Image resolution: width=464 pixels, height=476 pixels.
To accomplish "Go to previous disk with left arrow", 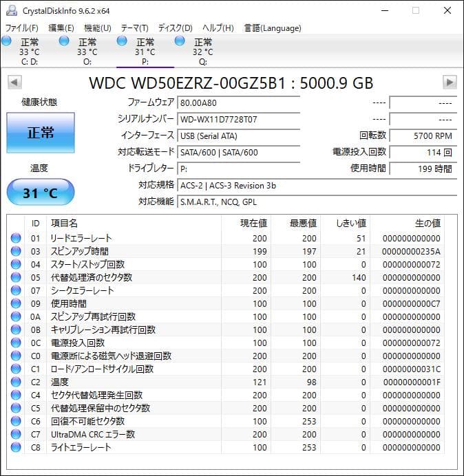I will click(x=14, y=83).
